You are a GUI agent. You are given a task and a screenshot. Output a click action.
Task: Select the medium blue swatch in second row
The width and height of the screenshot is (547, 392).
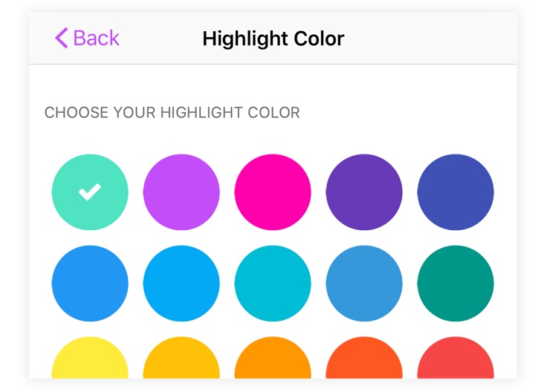[90, 284]
